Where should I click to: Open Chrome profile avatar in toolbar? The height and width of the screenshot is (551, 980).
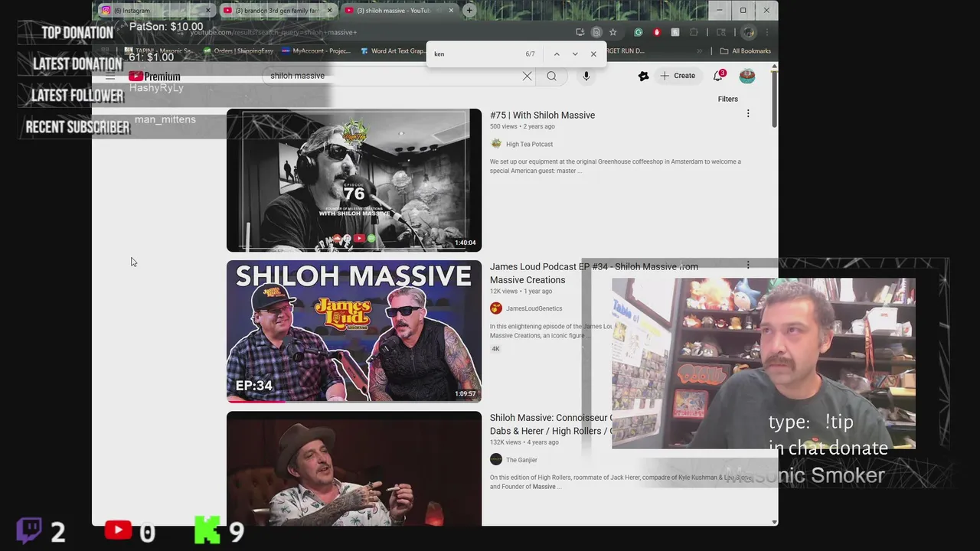(749, 32)
